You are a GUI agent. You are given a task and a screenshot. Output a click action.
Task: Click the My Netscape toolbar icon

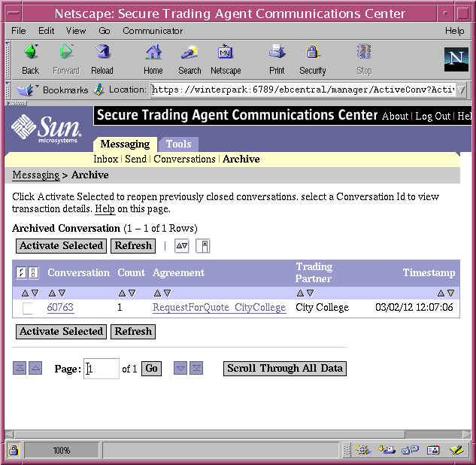[x=226, y=52]
